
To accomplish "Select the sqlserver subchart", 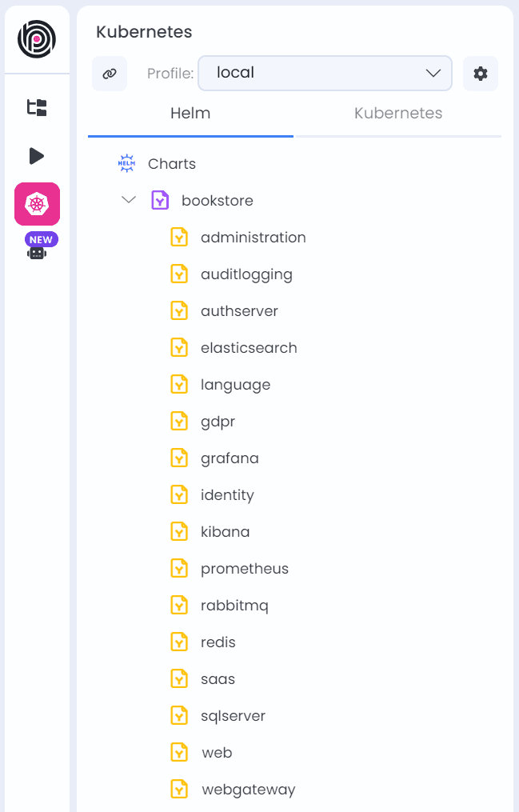I will (232, 715).
